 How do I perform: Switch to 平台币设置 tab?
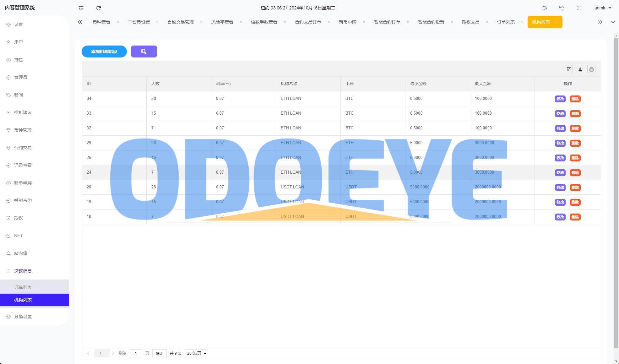[139, 22]
